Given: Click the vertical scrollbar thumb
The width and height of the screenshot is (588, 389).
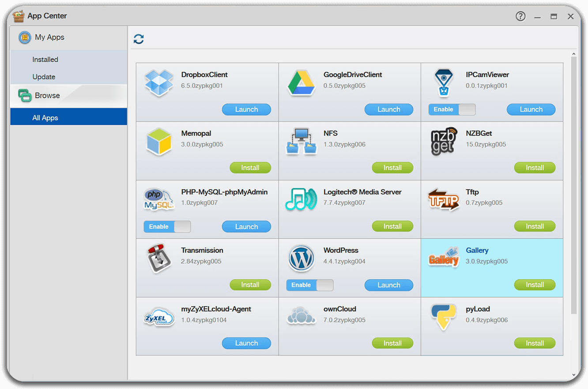Looking at the screenshot, I should (x=574, y=185).
